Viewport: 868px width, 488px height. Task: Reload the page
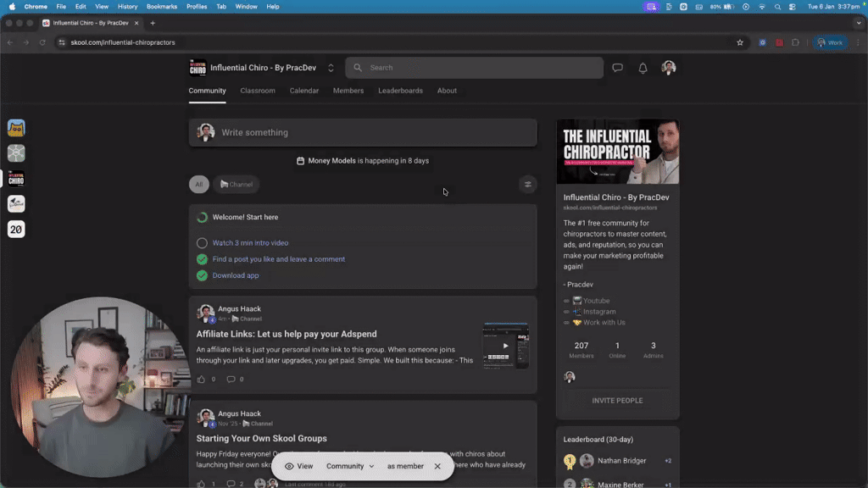coord(42,42)
